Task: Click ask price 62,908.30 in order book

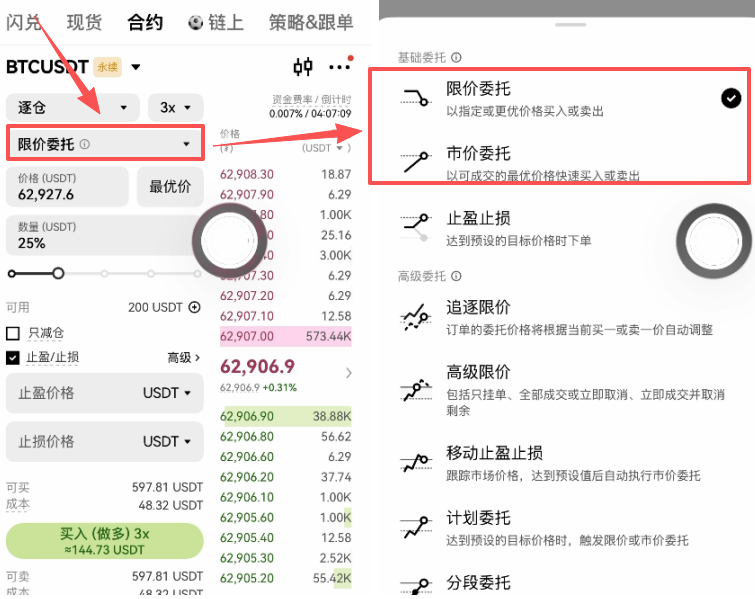Action: (247, 174)
